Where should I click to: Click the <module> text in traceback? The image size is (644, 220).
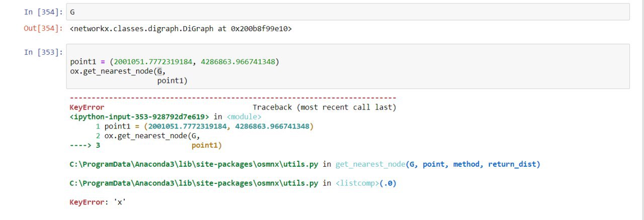[x=244, y=117]
